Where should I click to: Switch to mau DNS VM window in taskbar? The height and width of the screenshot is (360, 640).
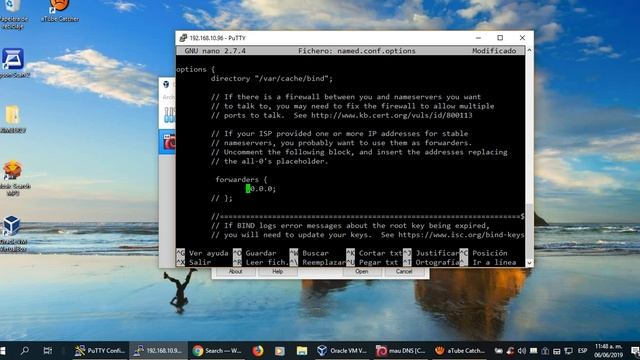[401, 351]
